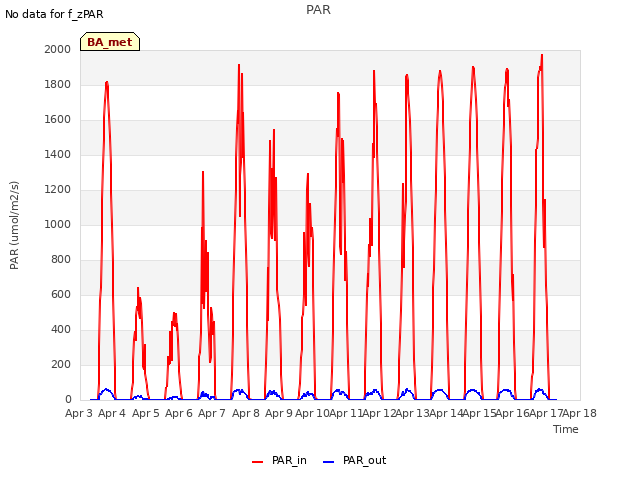640x480 pixels.
Task: Click the 1000 y-axis label
Action: (x=58, y=224)
